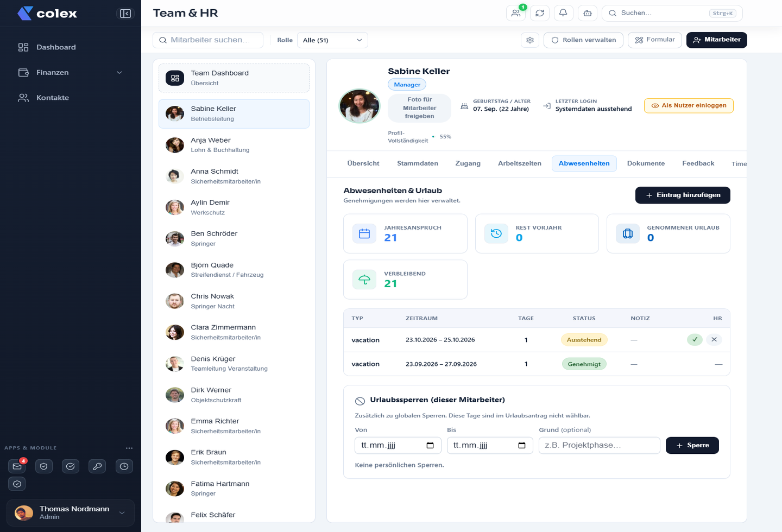Expand the Finanzen sidebar menu
Viewport: 782px width, 532px height.
point(71,73)
